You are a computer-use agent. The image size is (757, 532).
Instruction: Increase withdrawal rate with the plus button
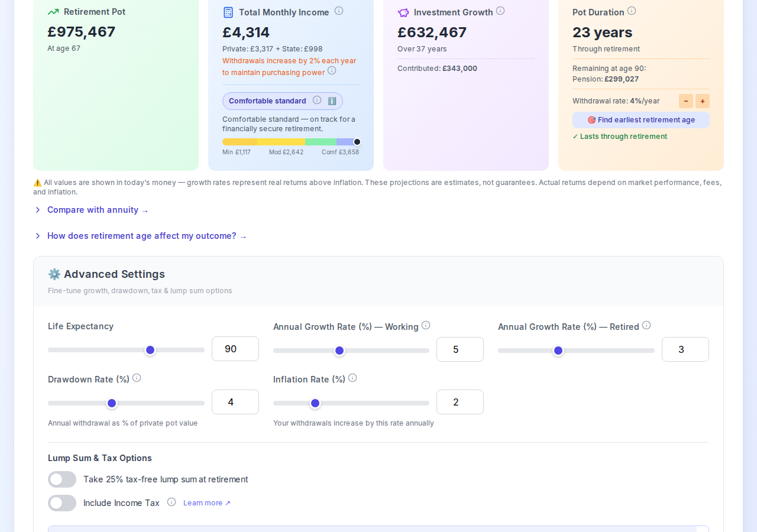pos(702,101)
